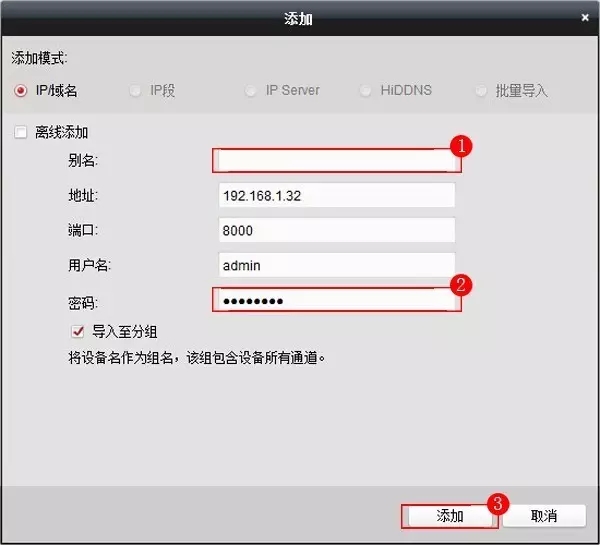
Task: Select the HiDDNS radio option
Action: coord(366,91)
